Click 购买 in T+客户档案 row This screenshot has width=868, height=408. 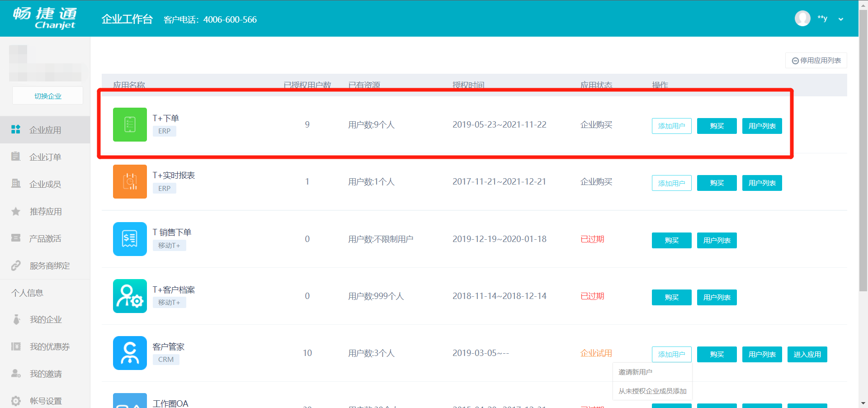[x=671, y=297]
